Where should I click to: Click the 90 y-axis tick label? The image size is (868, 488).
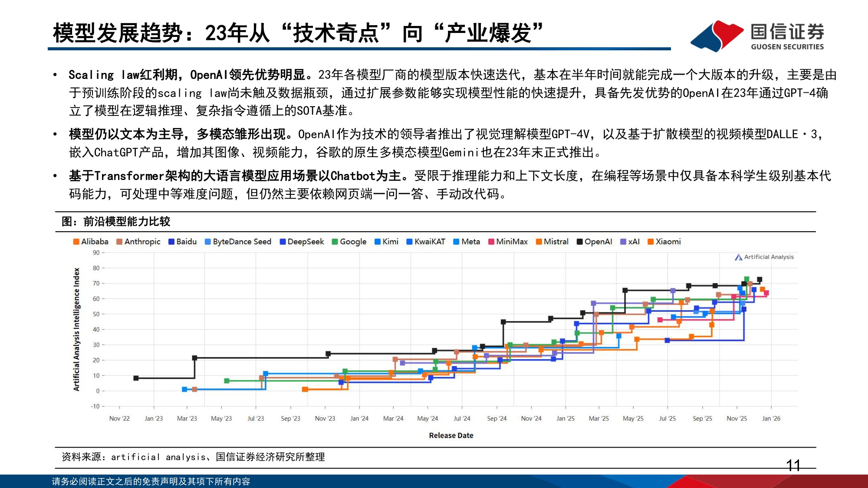click(x=96, y=253)
